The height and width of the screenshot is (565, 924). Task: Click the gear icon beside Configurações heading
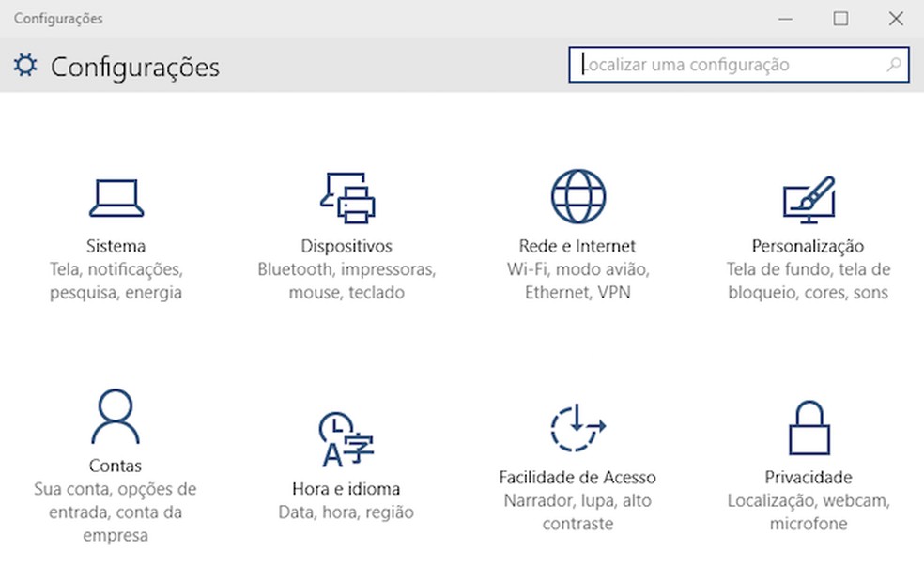point(23,65)
